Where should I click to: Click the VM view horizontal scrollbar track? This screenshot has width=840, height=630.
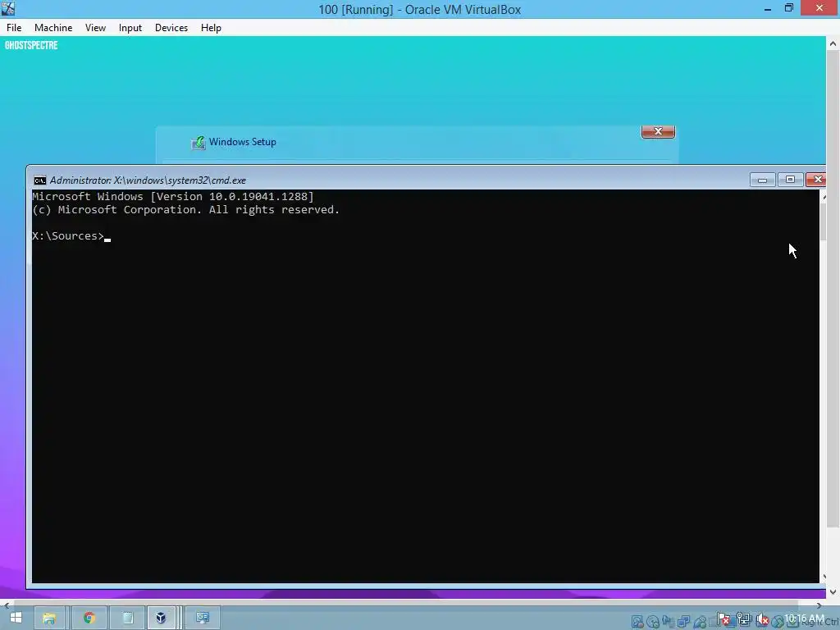click(413, 605)
